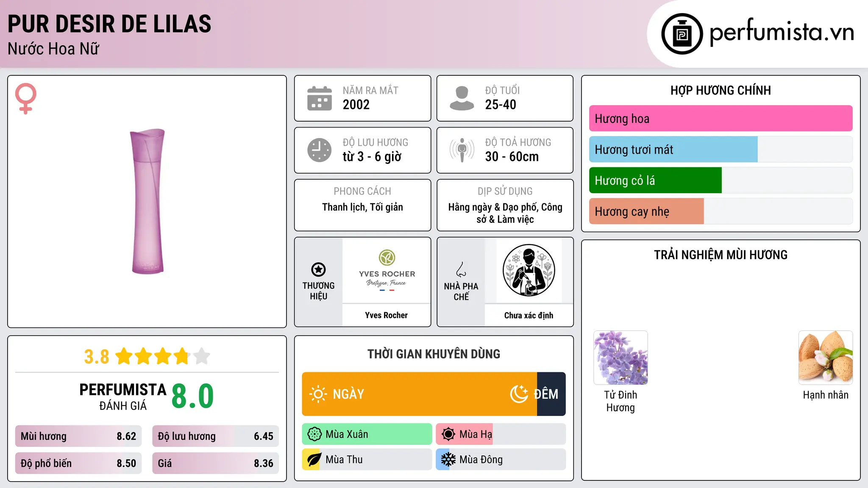Click the Dịp sử dụng occasion text
The width and height of the screenshot is (868, 488).
pyautogui.click(x=505, y=213)
